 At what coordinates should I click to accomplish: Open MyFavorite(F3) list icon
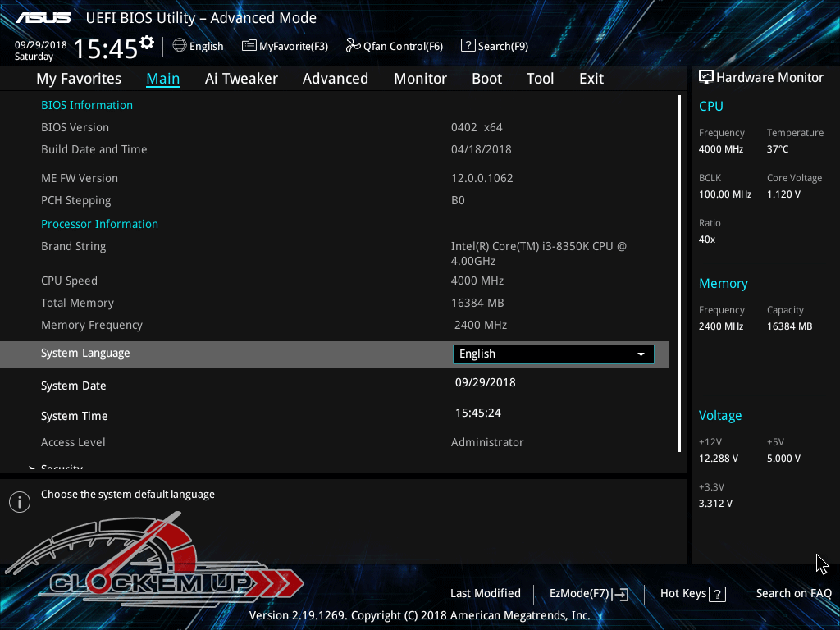tap(249, 46)
